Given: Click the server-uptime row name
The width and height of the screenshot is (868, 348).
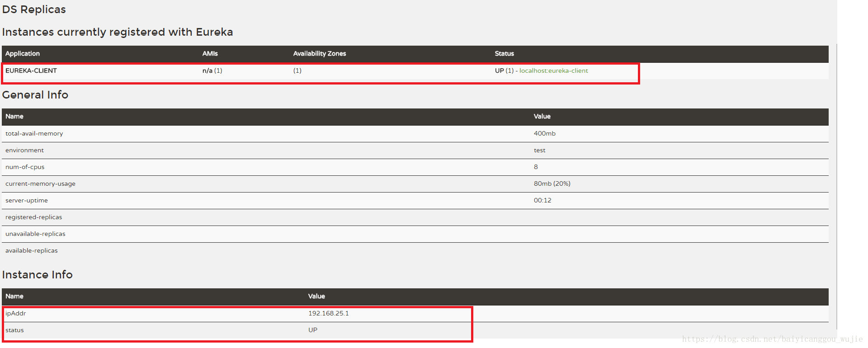Looking at the screenshot, I should [27, 200].
